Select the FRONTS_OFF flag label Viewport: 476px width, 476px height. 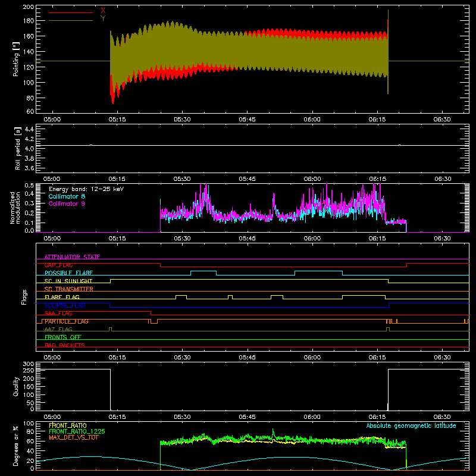(63, 337)
